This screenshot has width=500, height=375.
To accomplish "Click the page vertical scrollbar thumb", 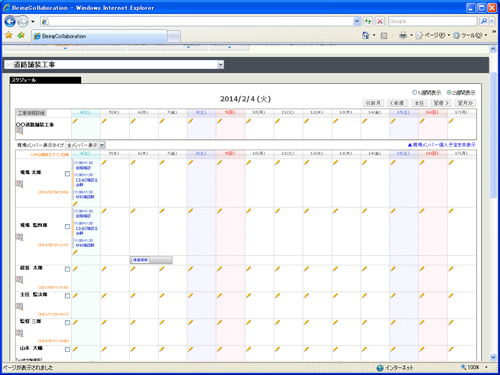I will pyautogui.click(x=493, y=135).
